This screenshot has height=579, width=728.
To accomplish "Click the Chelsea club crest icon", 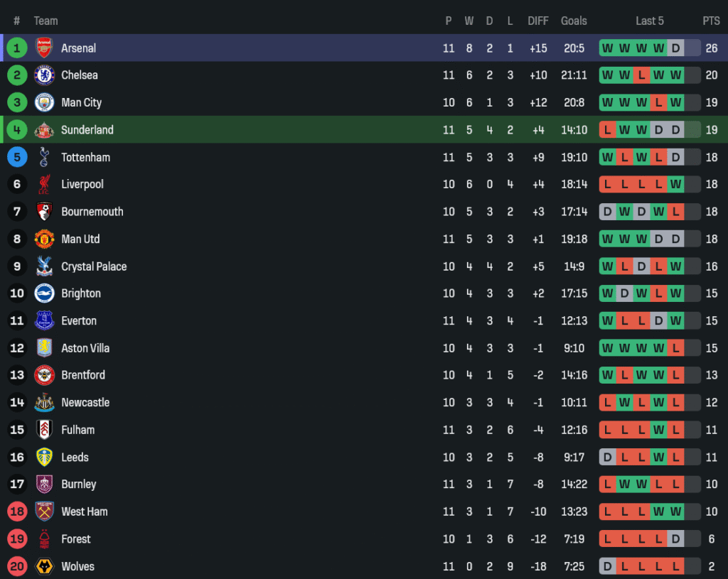I will (44, 75).
